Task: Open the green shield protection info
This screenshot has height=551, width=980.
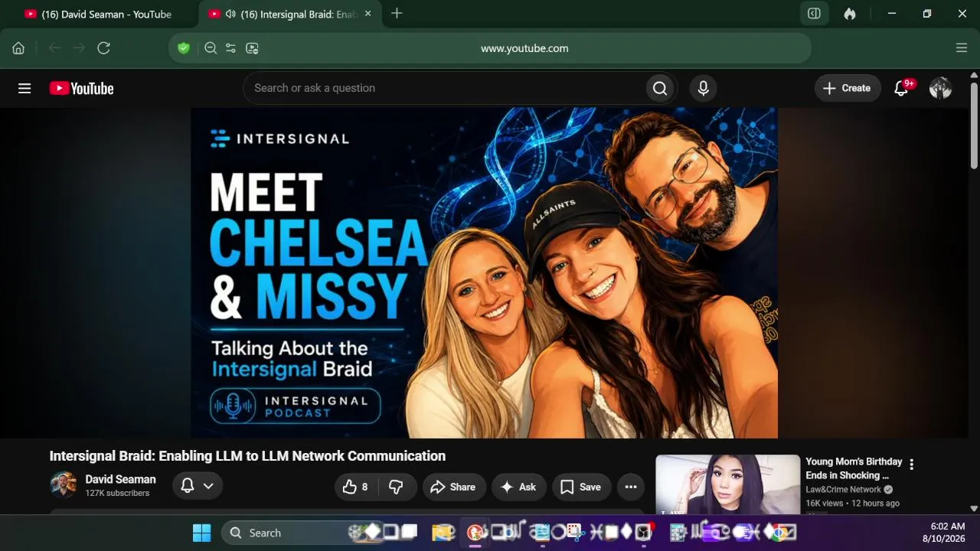Action: point(184,48)
